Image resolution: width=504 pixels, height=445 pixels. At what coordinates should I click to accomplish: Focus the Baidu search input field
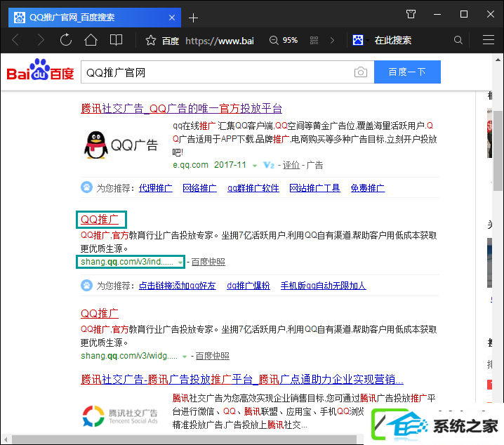[x=217, y=72]
